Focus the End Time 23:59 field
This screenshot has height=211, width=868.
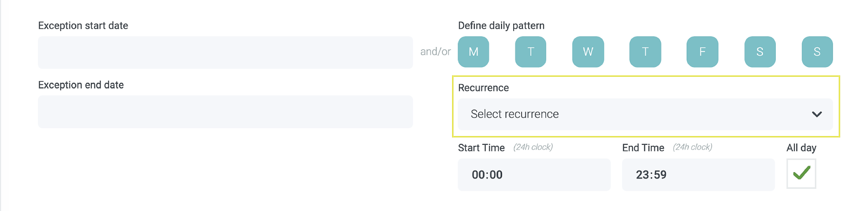click(698, 175)
